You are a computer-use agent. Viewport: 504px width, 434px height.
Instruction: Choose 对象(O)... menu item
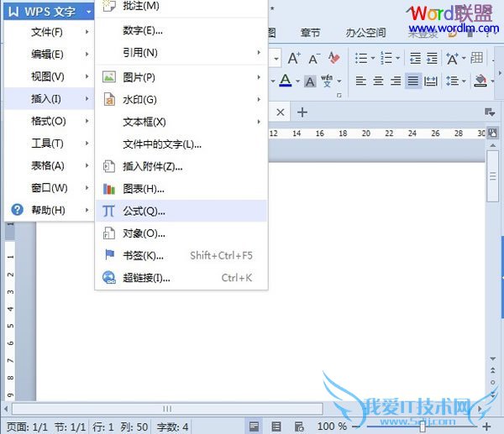181,233
